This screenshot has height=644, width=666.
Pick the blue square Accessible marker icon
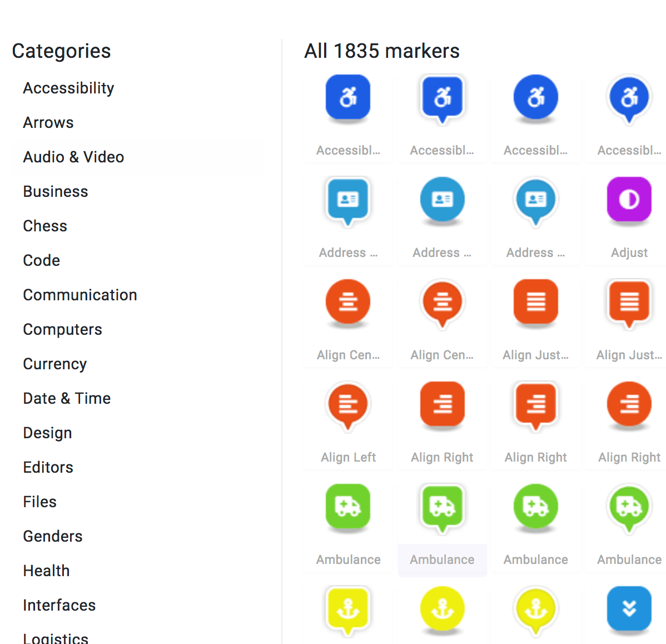coord(348,97)
